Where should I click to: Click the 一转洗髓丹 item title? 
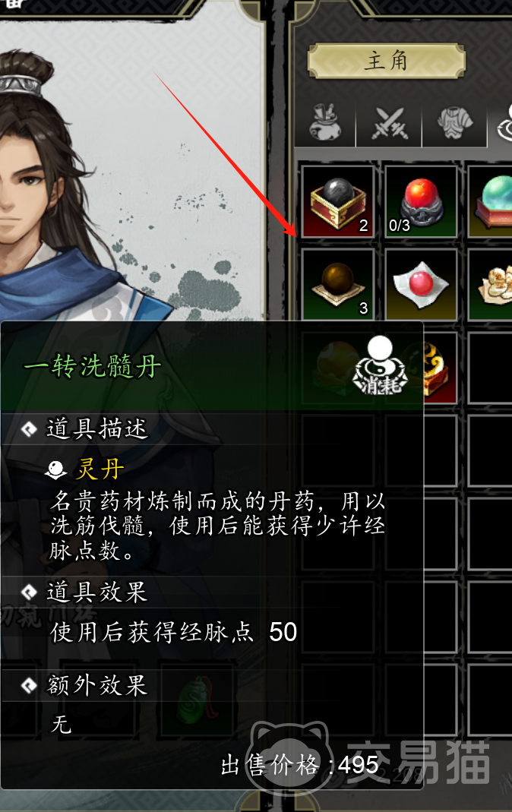93,366
